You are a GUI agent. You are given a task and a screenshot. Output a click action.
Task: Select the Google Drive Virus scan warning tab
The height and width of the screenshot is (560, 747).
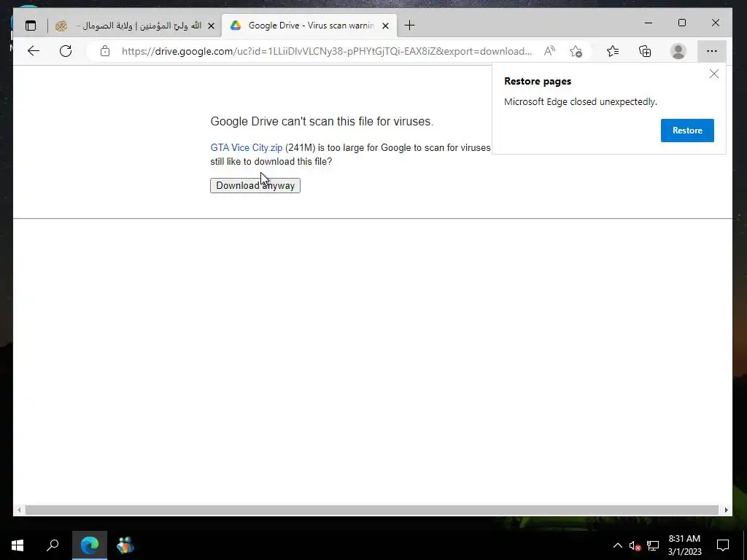[x=309, y=26]
